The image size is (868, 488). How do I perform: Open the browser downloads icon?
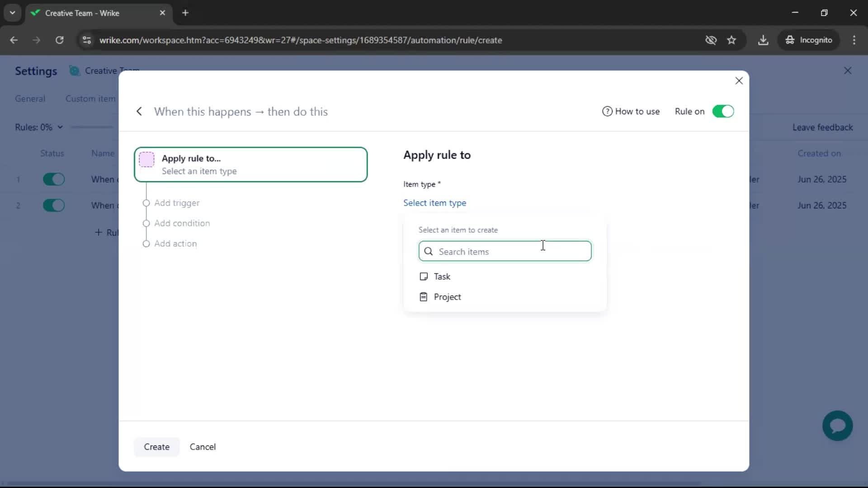763,40
